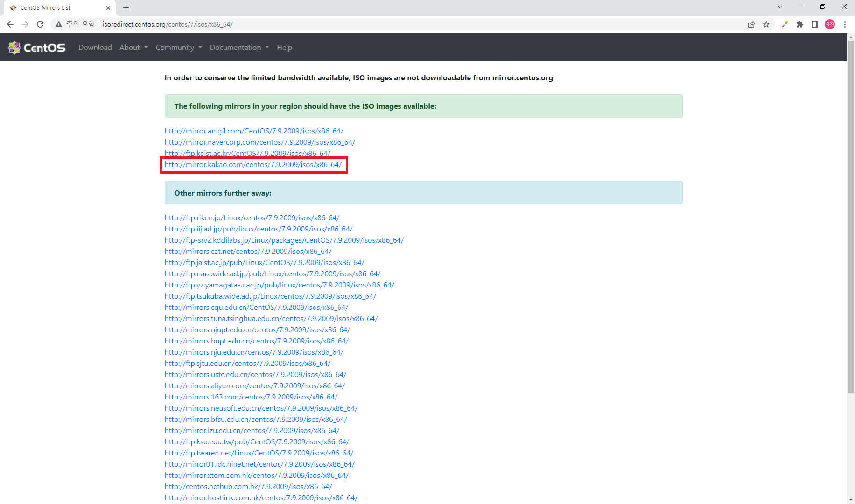Open the mirrors.neusoft.edu.cn mirror link
855x504 pixels.
261,408
